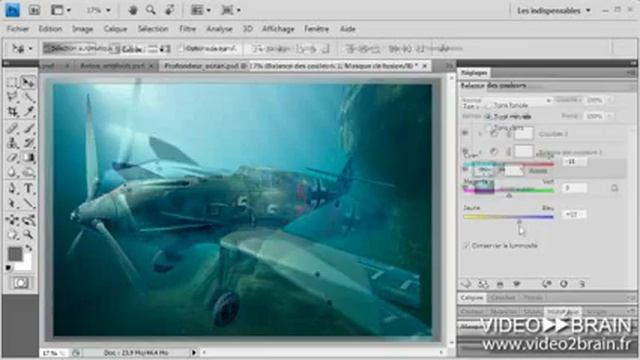Click the Magenta–Vert value input field
640x360 pixels.
[574, 188]
